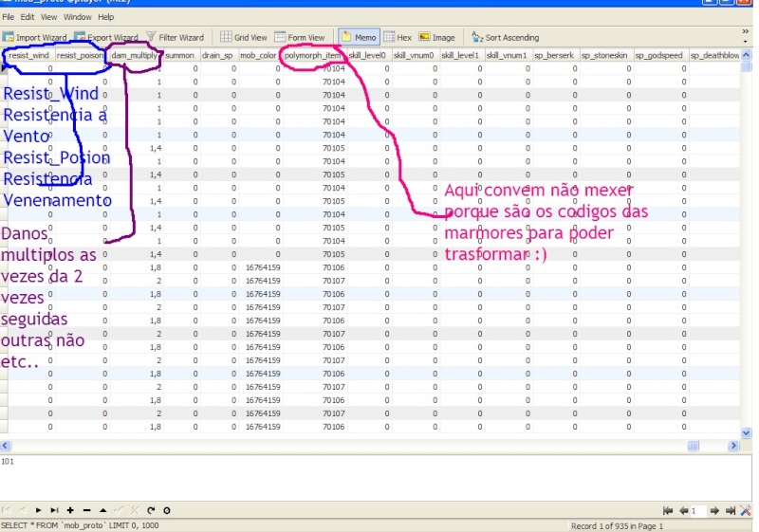Select the mob_color column header
Image resolution: width=759 pixels, height=532 pixels.
(x=259, y=56)
